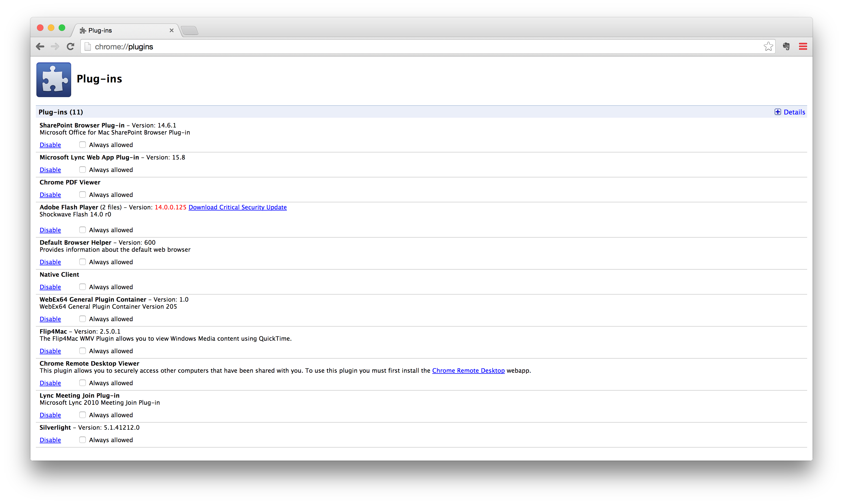Toggle Always allowed for Silverlight plugin

pyautogui.click(x=82, y=439)
